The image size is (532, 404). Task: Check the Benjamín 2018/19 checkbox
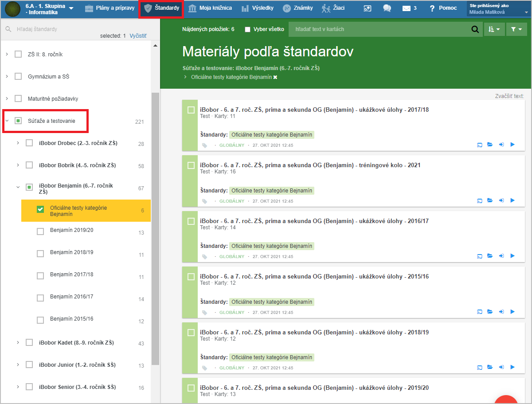point(40,254)
